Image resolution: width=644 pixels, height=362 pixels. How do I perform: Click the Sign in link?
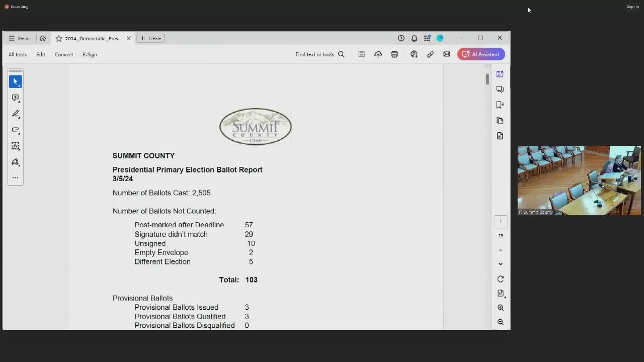pyautogui.click(x=632, y=7)
